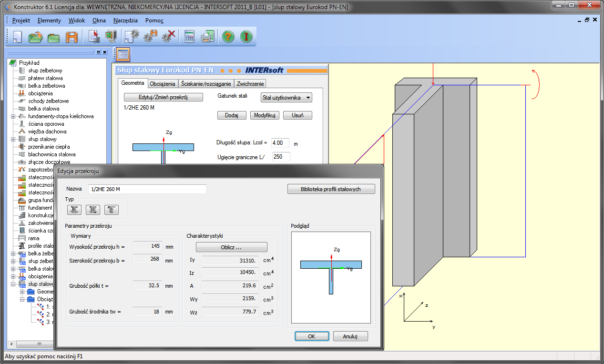Click the new project page icon
The width and height of the screenshot is (604, 364).
(x=18, y=37)
